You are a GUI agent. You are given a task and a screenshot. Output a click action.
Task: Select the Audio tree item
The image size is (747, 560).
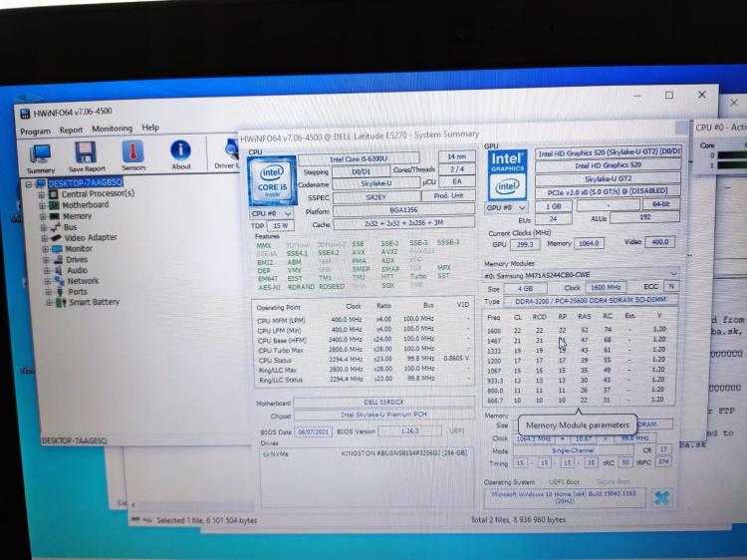point(77,270)
